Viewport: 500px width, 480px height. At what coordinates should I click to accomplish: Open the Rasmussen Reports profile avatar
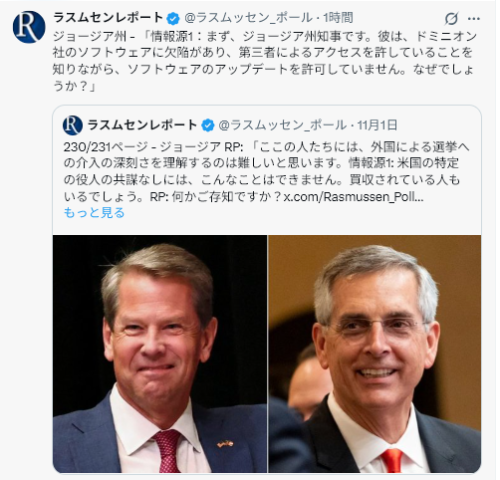(29, 27)
